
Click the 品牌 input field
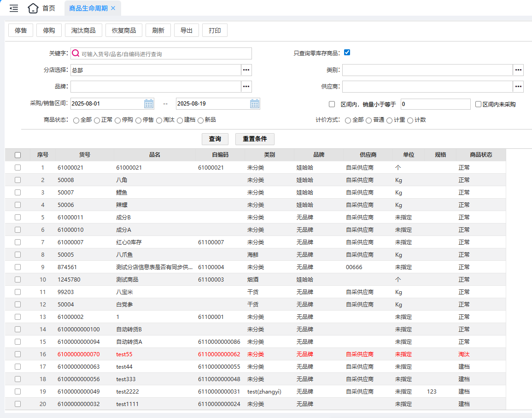[x=156, y=87]
